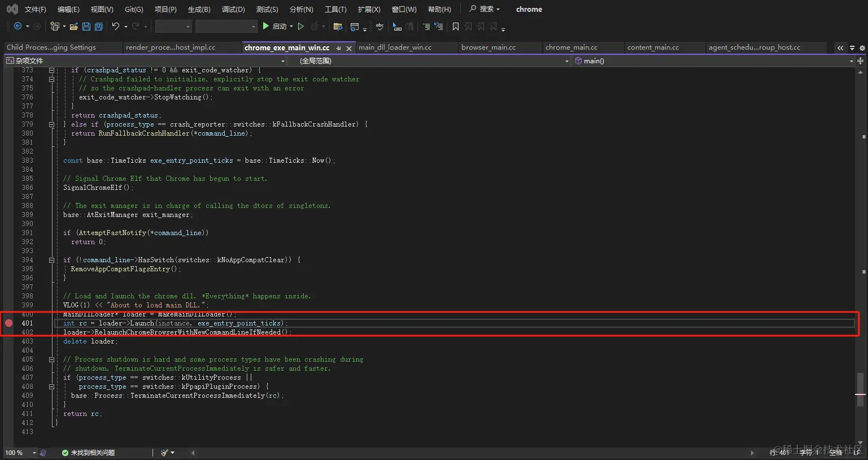Click the IntelliCode icon in the status bar

(43, 453)
